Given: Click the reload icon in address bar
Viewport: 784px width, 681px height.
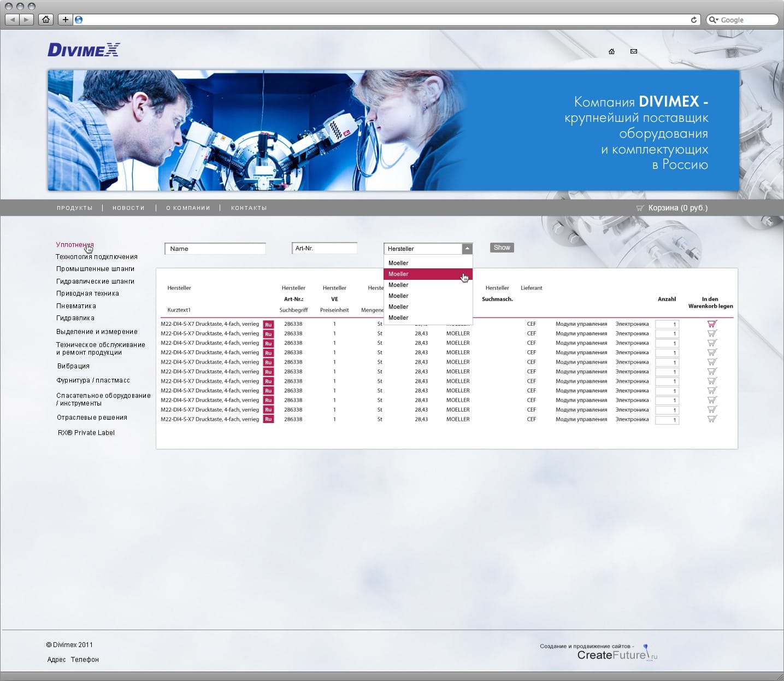Looking at the screenshot, I should click(x=694, y=20).
